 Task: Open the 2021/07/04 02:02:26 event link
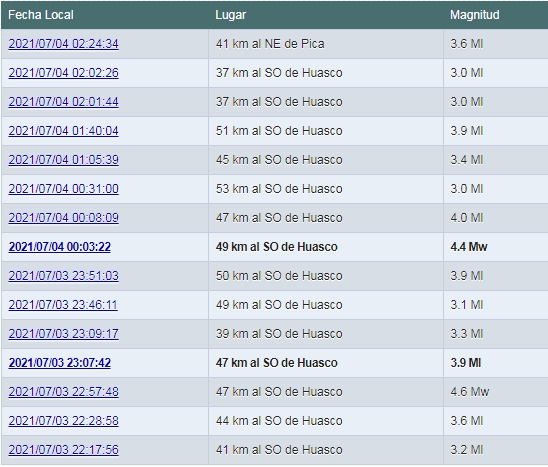click(x=63, y=73)
